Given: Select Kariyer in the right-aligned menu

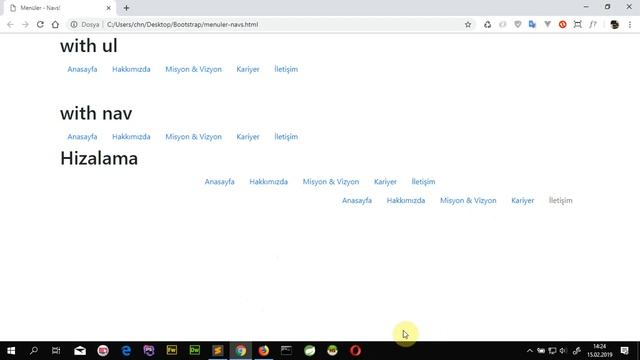Looking at the screenshot, I should (x=522, y=200).
